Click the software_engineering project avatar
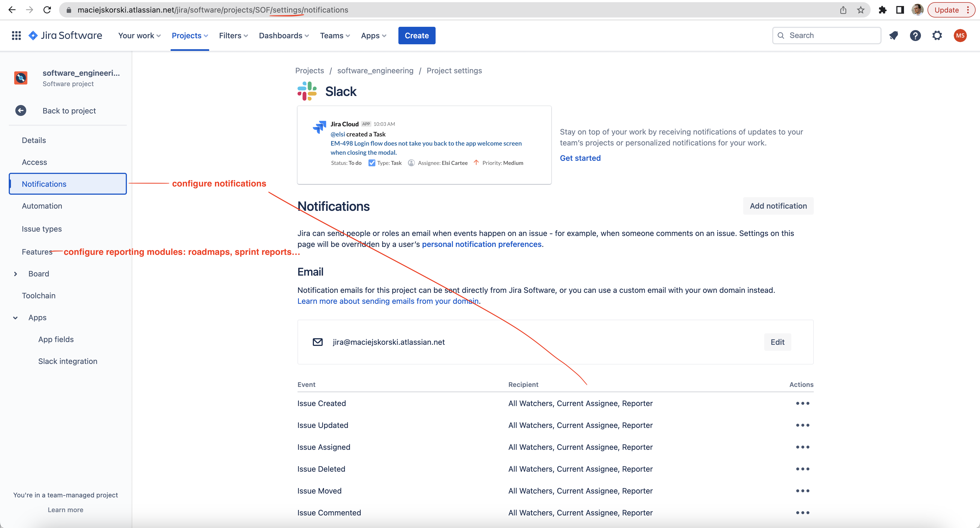 tap(21, 78)
